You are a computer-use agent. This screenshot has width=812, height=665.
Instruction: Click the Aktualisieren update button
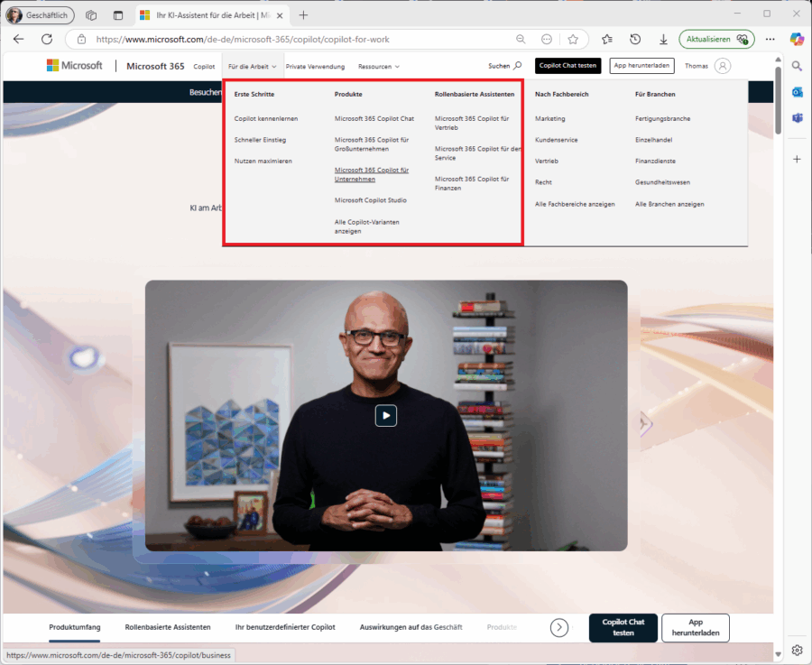click(716, 40)
